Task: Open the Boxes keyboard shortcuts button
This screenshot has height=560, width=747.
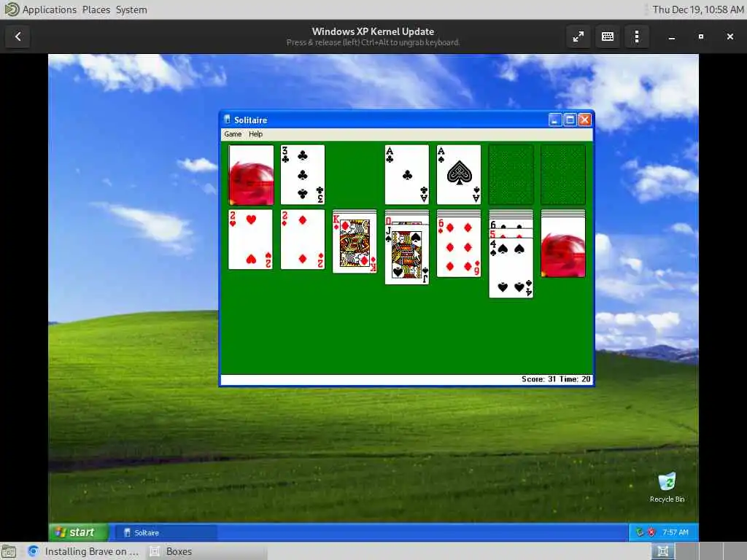Action: pyautogui.click(x=608, y=36)
